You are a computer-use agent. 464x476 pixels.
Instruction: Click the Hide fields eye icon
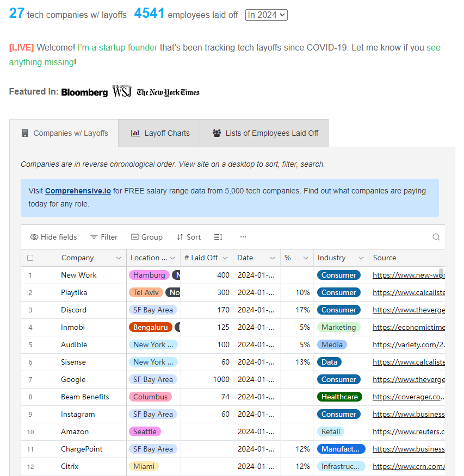[x=34, y=237]
